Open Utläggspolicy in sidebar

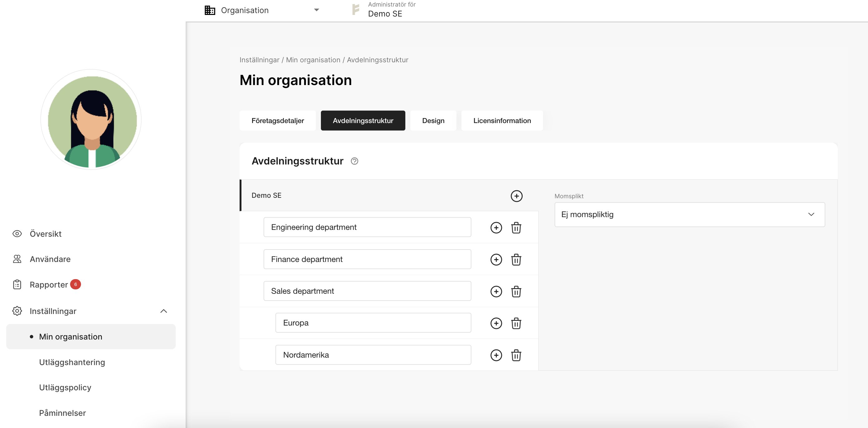(65, 387)
